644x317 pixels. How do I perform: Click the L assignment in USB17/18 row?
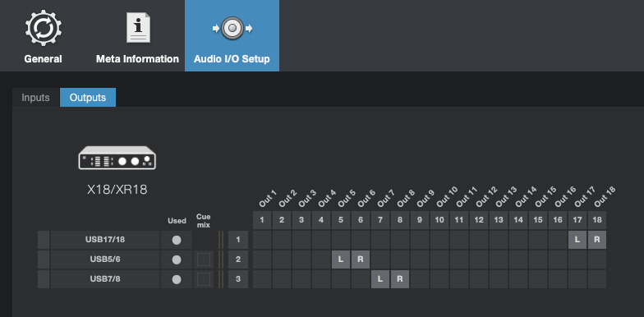(577, 240)
